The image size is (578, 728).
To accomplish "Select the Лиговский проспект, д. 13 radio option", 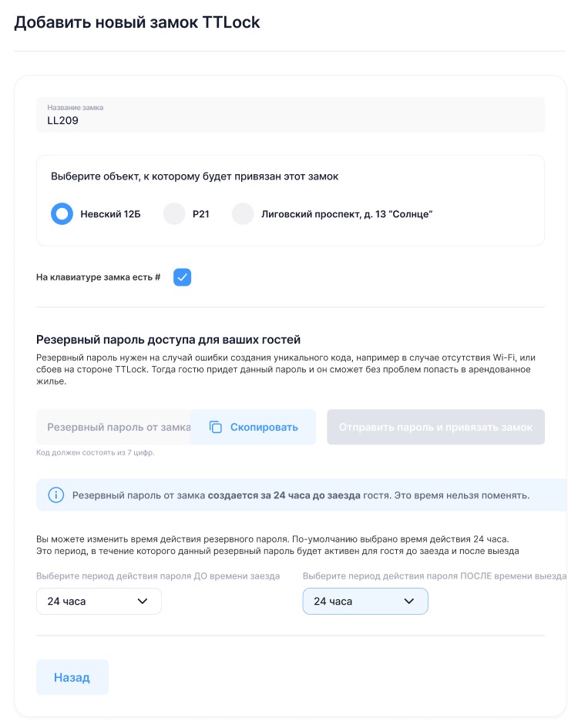I will 243,214.
